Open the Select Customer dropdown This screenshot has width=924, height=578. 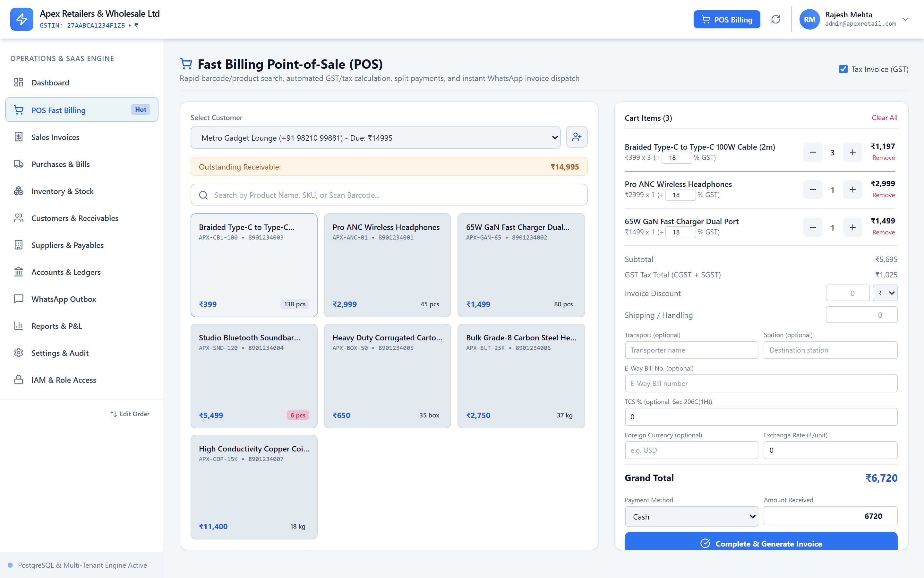375,138
